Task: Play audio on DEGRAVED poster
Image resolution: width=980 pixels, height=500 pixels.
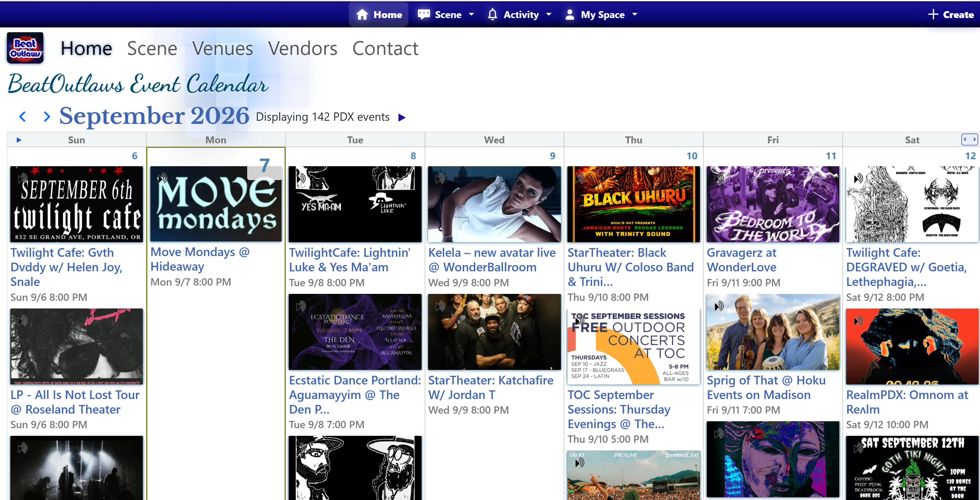Action: click(858, 178)
